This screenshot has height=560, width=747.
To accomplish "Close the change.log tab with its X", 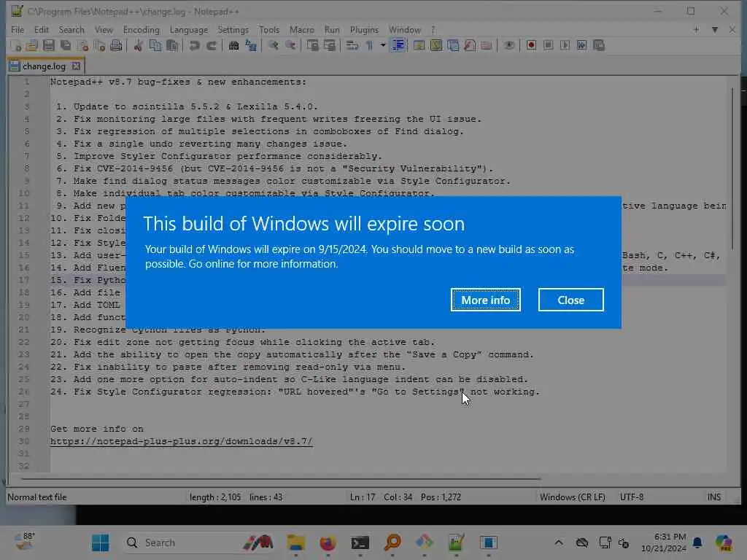I will click(x=76, y=66).
